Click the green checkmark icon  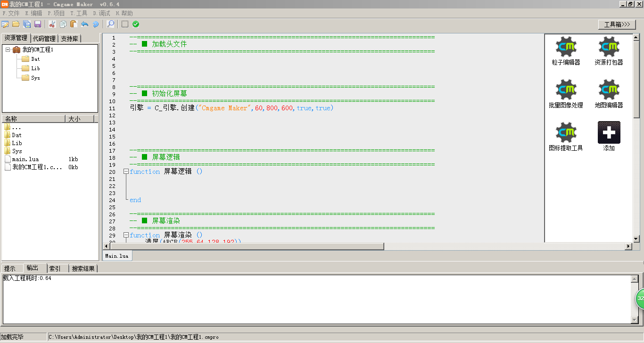point(136,24)
